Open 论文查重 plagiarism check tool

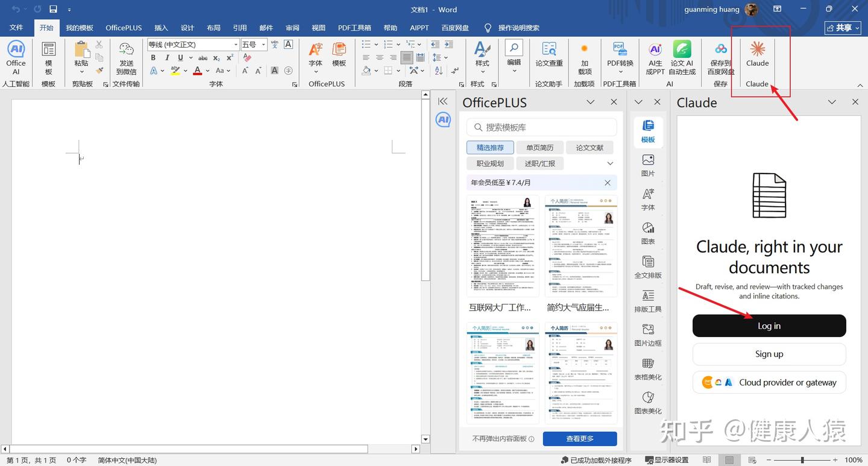coord(549,54)
